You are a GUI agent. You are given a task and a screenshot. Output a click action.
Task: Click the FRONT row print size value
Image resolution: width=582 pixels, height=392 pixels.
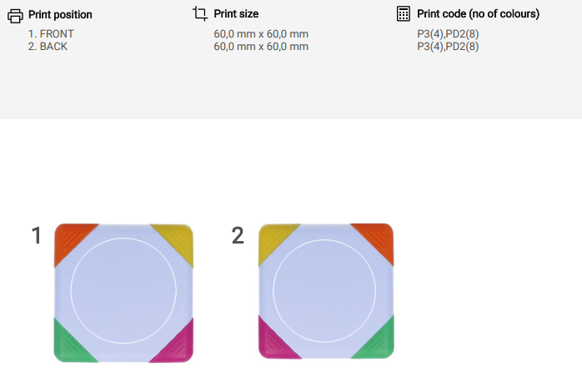click(x=261, y=34)
